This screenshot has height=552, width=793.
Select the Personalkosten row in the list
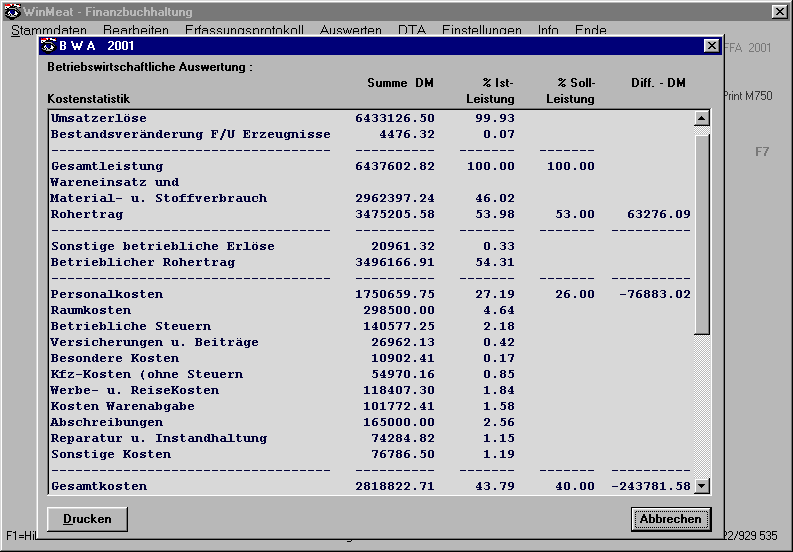pyautogui.click(x=106, y=294)
